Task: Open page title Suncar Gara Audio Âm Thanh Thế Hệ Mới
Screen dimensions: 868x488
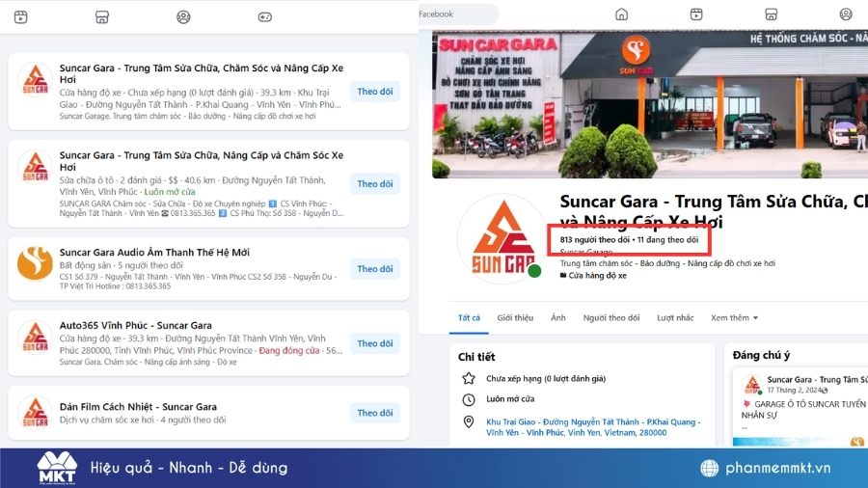Action: 154,253
